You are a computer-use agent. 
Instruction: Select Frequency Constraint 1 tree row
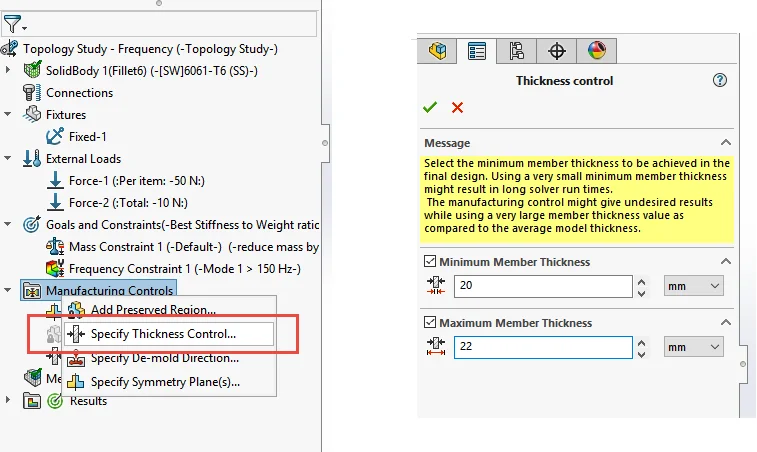coord(173,268)
